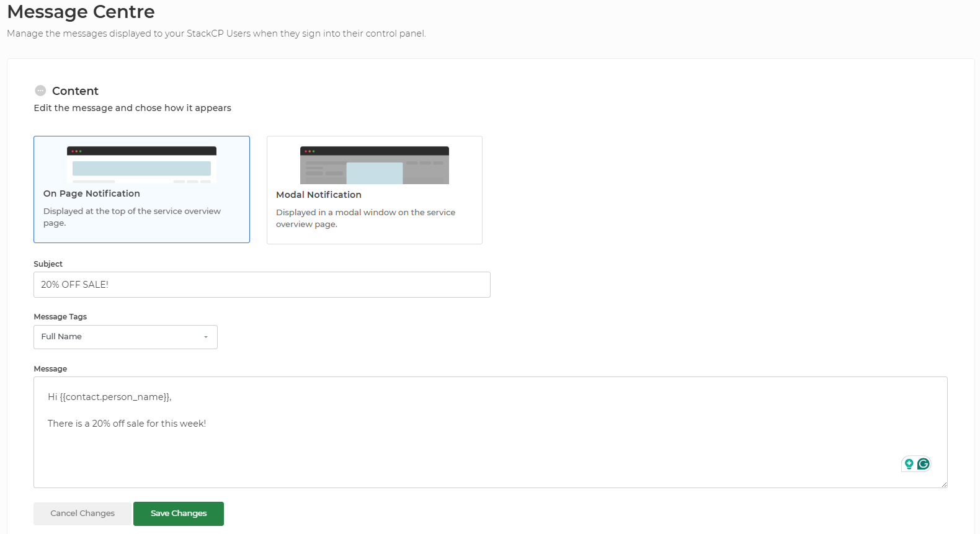
Task: Click the grey Content section icon
Action: tap(40, 91)
